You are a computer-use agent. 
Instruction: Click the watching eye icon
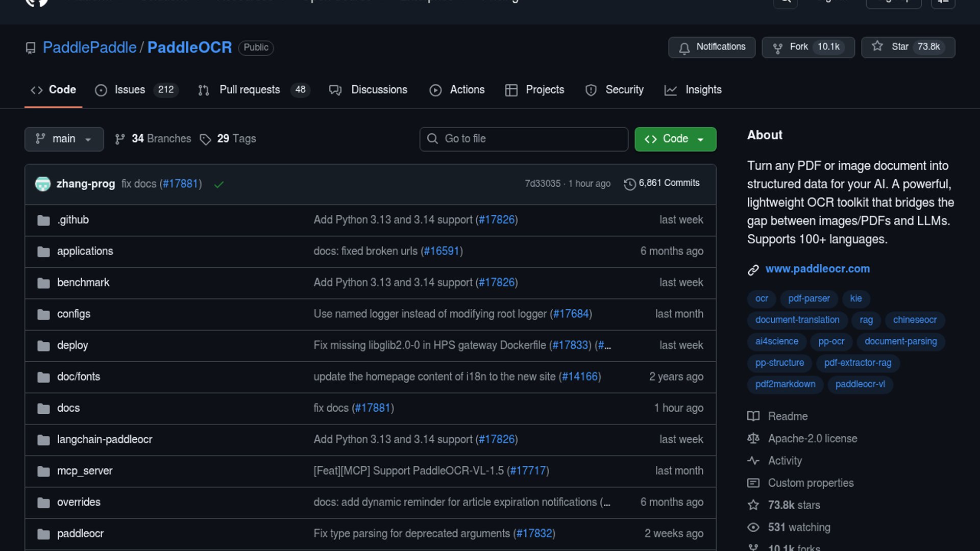click(x=753, y=528)
